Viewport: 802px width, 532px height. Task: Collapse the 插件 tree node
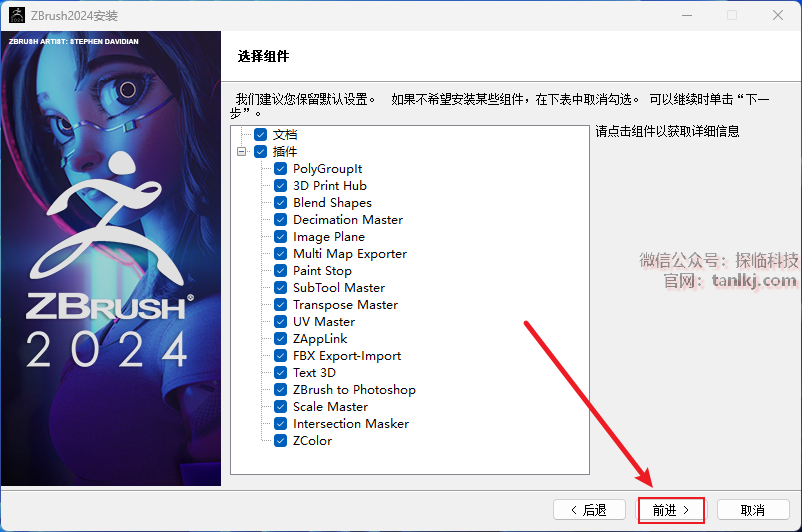coord(241,151)
